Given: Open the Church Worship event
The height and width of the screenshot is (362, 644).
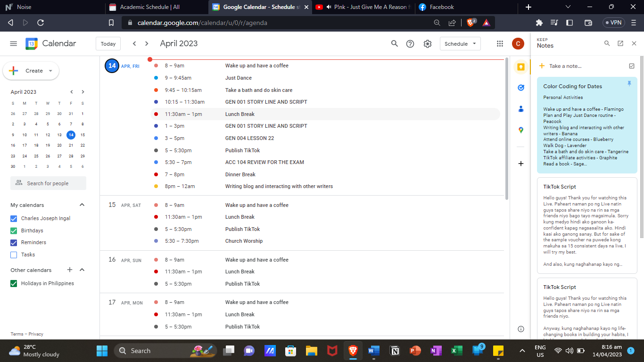Looking at the screenshot, I should pos(325,241).
